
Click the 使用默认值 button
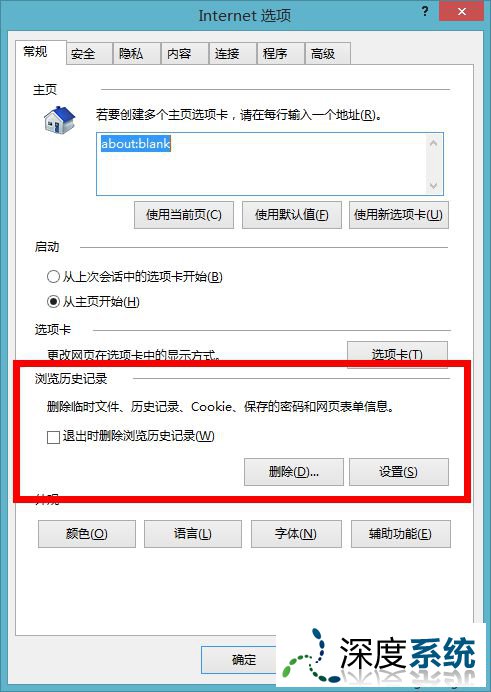[292, 215]
